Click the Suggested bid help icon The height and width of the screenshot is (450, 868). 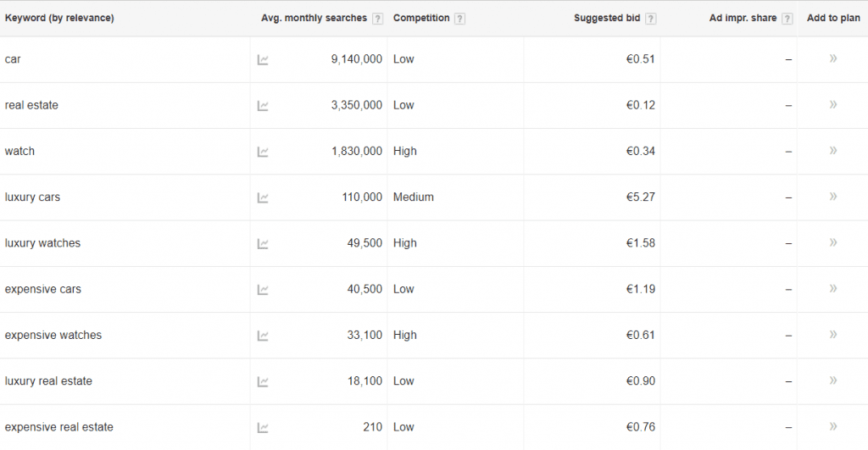pos(650,19)
